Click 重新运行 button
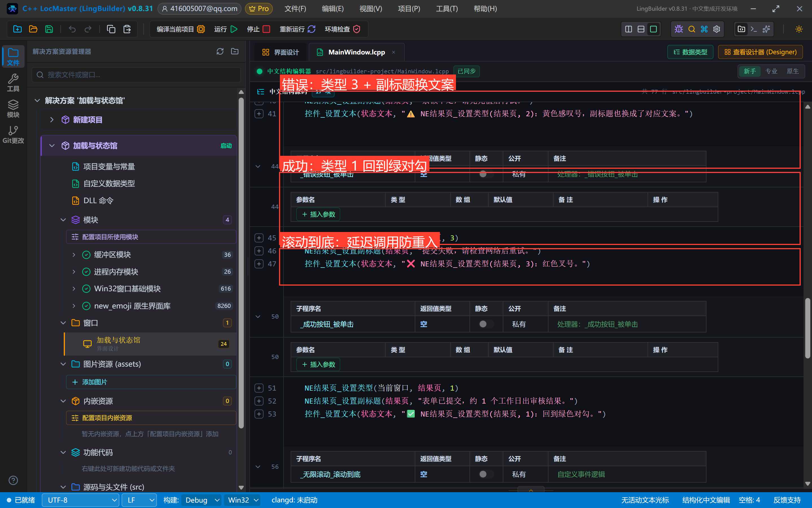 [298, 29]
